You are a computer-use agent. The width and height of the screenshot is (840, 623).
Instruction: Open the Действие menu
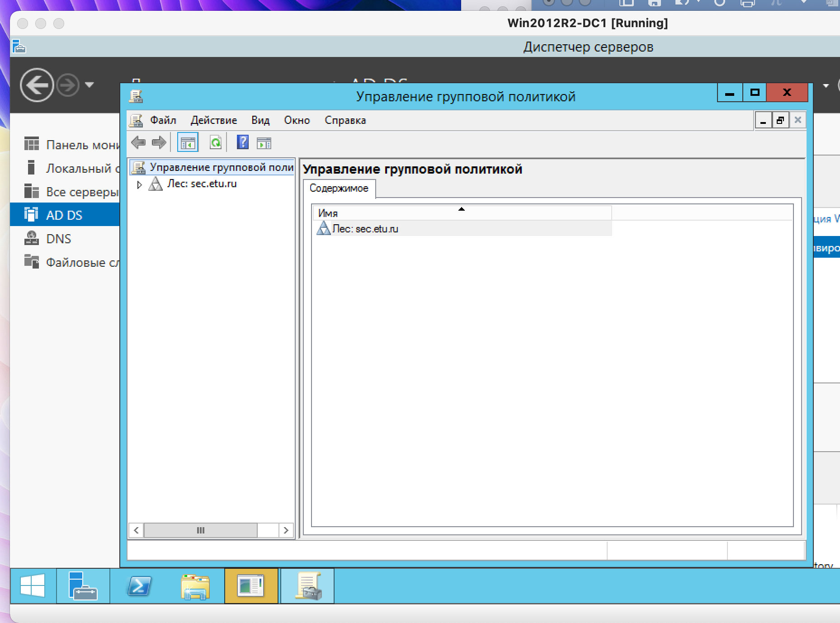click(x=214, y=120)
